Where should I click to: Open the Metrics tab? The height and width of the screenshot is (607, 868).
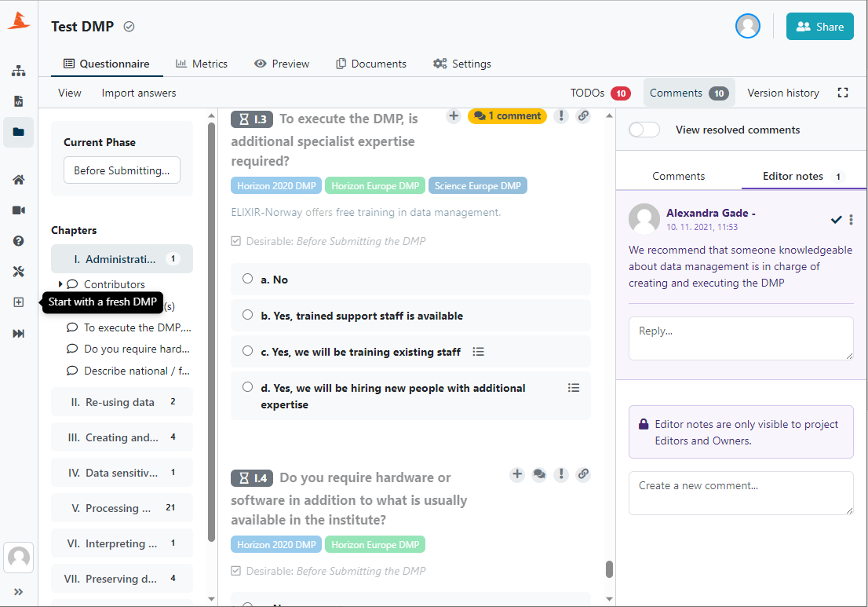(x=202, y=64)
